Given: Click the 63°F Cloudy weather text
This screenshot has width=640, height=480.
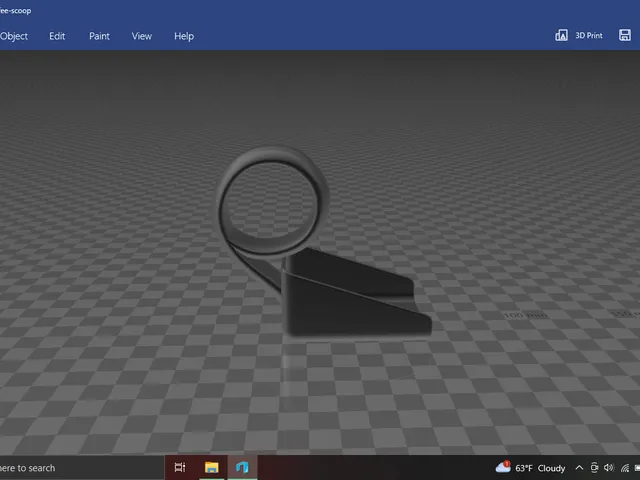Looking at the screenshot, I should [x=540, y=468].
